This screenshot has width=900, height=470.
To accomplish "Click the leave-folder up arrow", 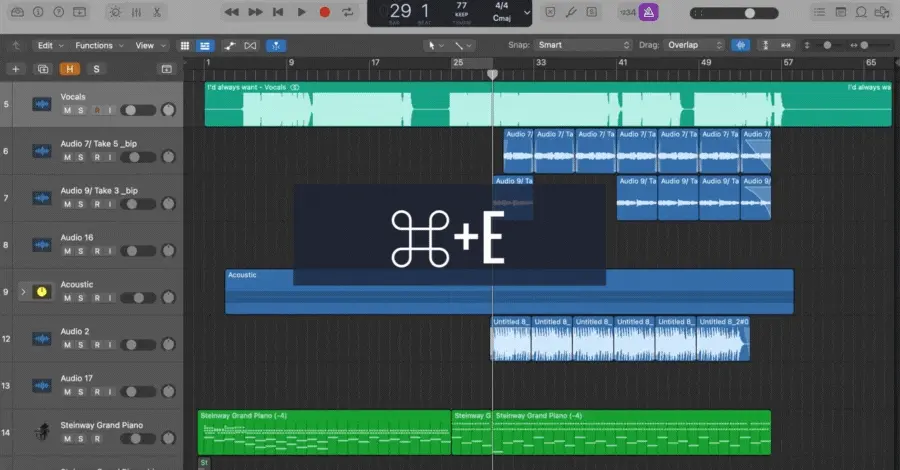I will click(x=15, y=45).
